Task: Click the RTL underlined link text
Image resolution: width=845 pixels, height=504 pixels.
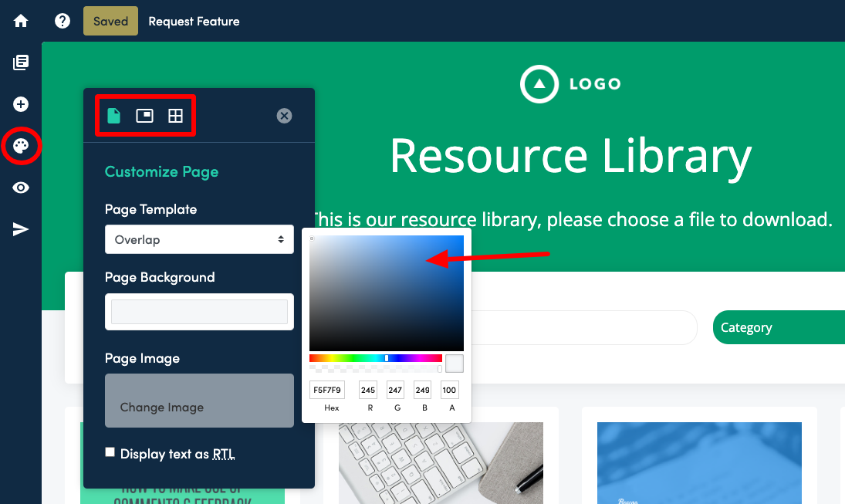Action: click(223, 454)
